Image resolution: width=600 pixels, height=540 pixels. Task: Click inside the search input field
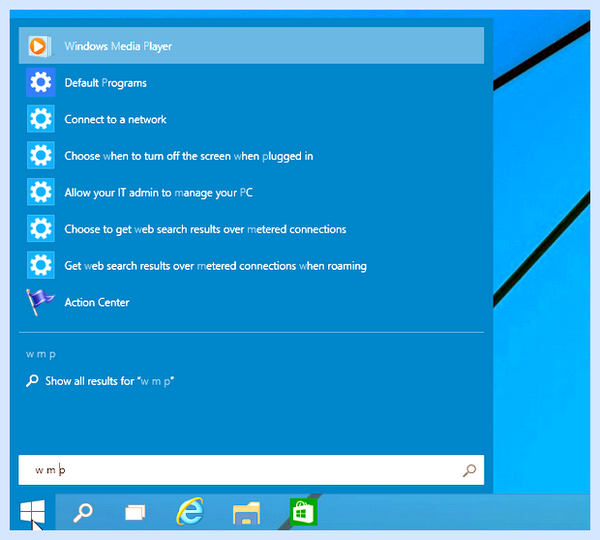click(x=251, y=470)
